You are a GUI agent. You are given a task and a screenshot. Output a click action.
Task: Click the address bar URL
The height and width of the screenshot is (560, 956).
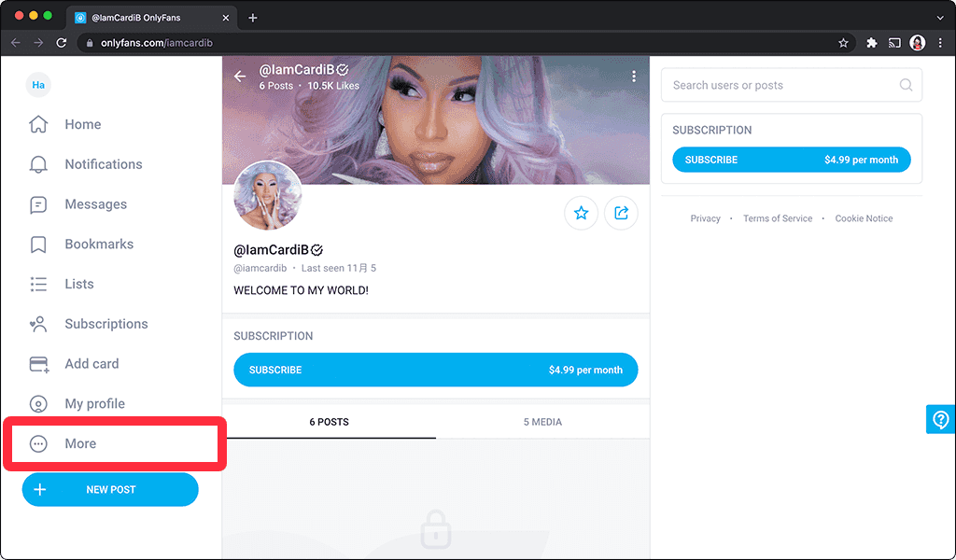point(157,43)
